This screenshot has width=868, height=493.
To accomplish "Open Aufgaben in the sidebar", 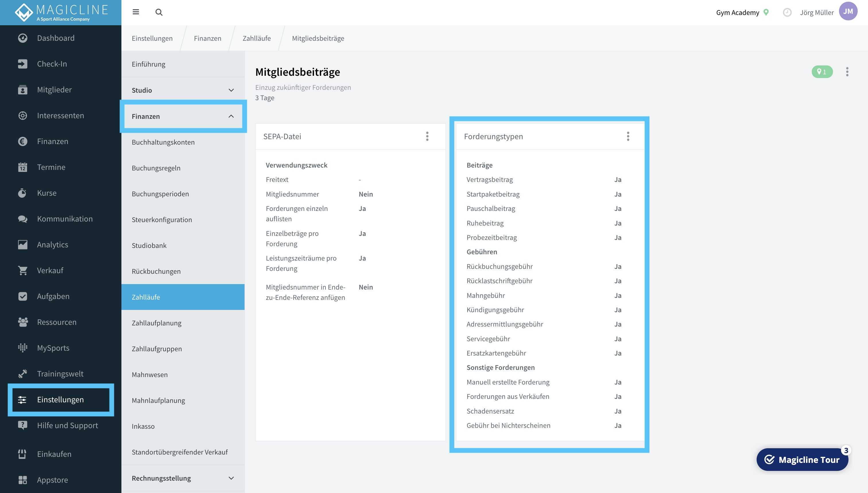I will 61,296.
